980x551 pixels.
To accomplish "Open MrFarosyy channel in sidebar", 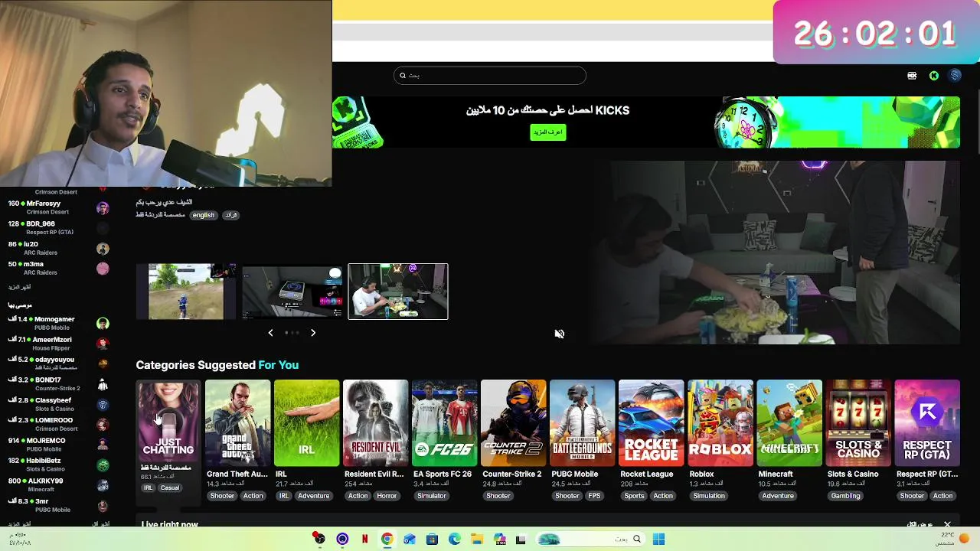I will click(58, 207).
